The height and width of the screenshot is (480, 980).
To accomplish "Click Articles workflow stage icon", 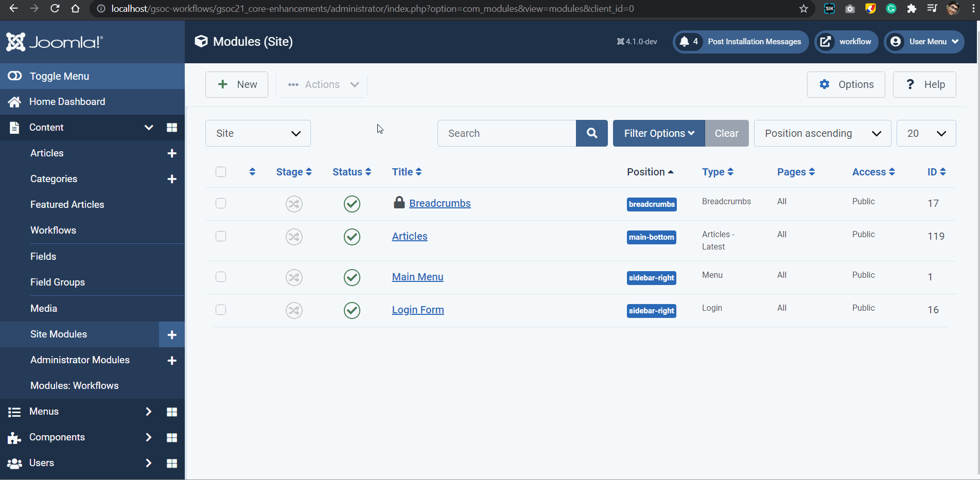I will point(294,237).
